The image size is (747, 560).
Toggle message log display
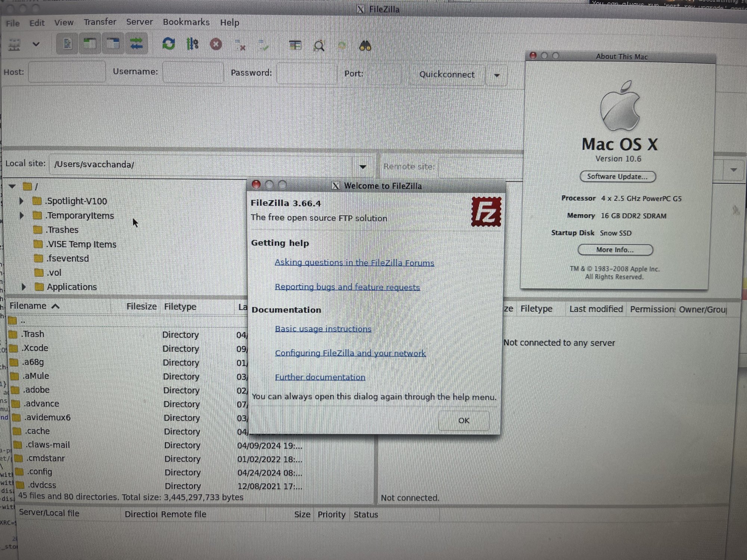click(67, 44)
